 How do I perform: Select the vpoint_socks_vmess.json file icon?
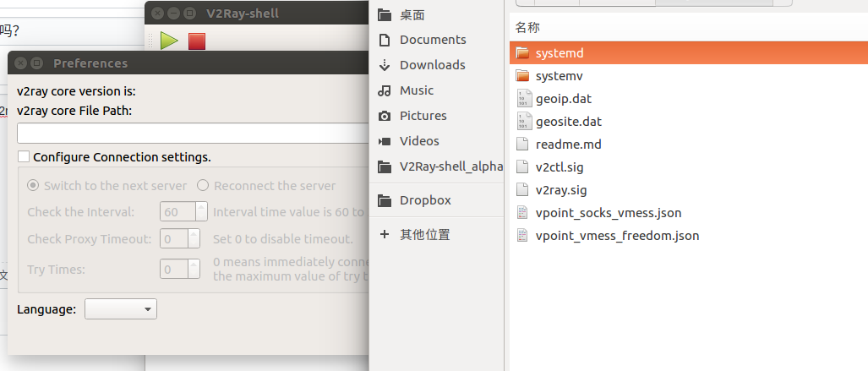click(522, 213)
